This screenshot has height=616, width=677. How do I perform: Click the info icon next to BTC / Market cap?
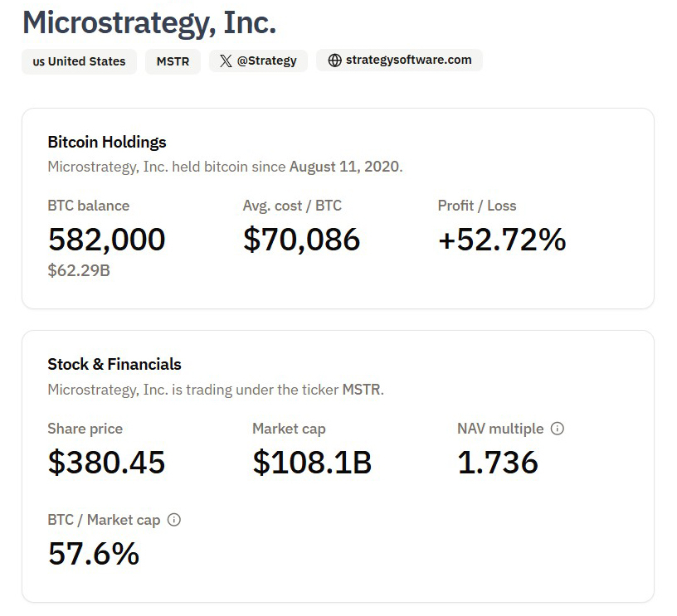[x=174, y=520]
